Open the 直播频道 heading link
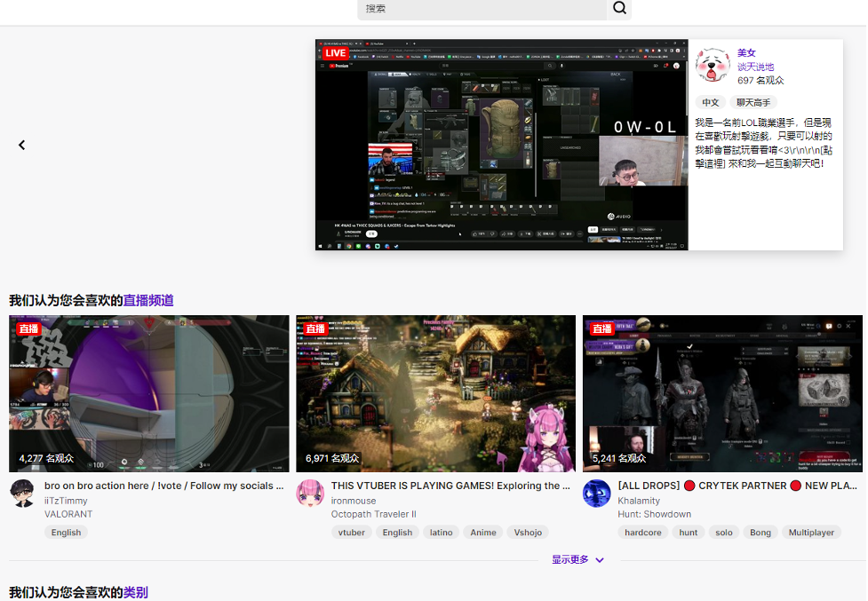Image resolution: width=868 pixels, height=601 pixels. (148, 300)
